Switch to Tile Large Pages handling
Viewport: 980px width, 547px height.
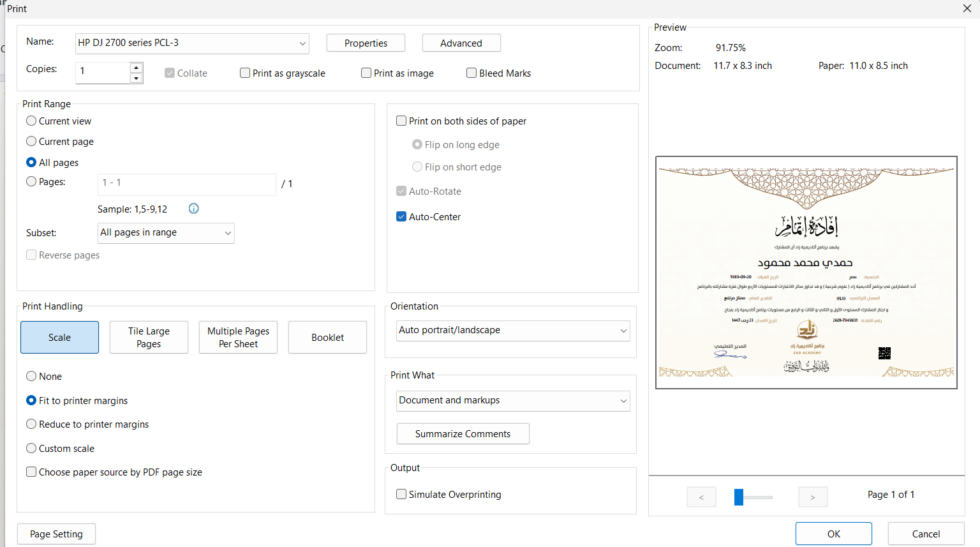click(x=149, y=337)
